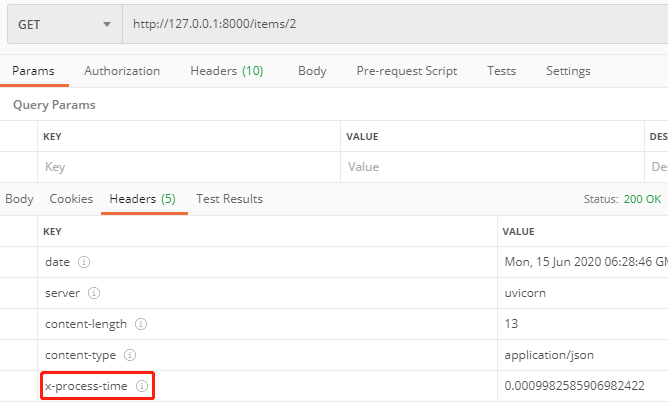
Task: View the response Cookies tab
Action: (71, 199)
